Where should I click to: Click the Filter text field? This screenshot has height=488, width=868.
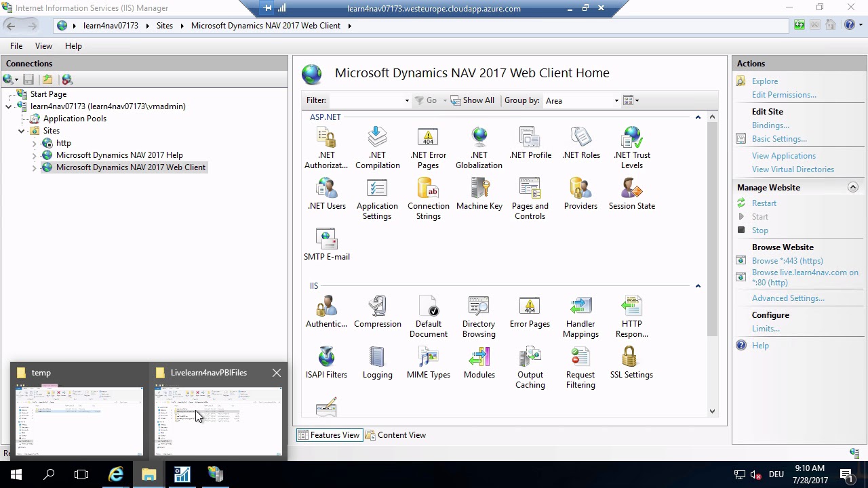coord(366,100)
